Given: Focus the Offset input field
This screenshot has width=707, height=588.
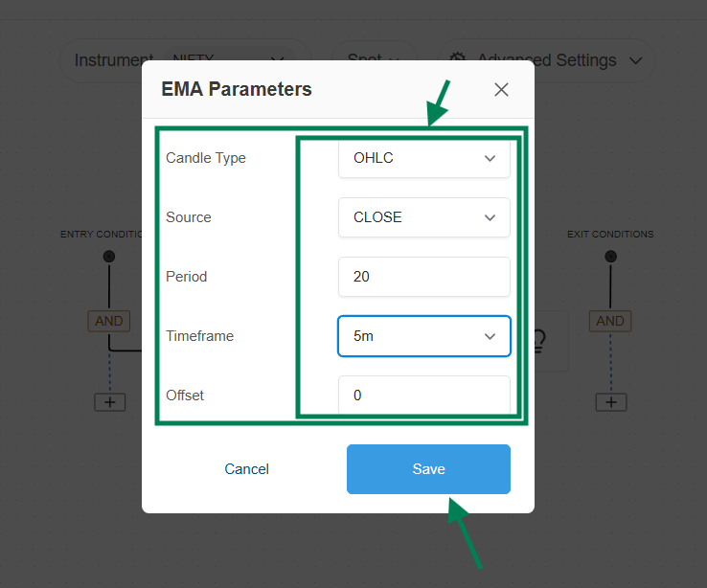Looking at the screenshot, I should 424,396.
